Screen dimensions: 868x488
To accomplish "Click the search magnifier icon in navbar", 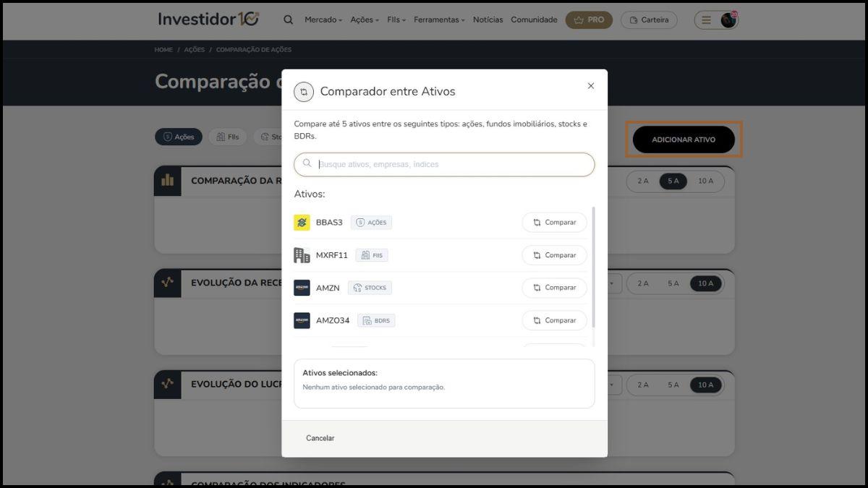I will point(289,20).
